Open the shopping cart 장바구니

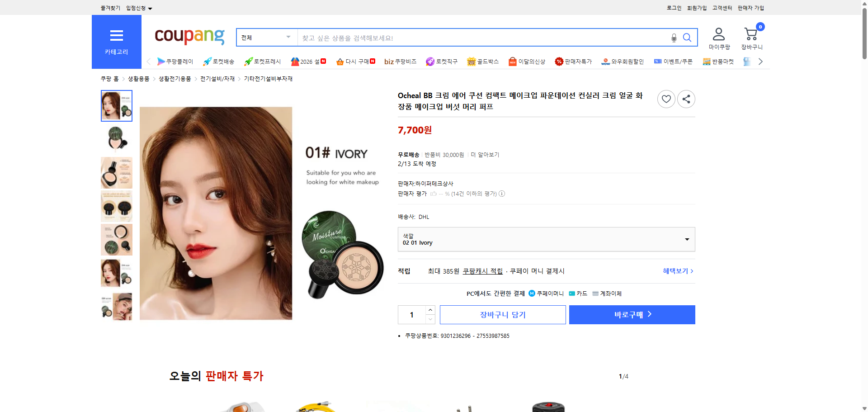(750, 33)
